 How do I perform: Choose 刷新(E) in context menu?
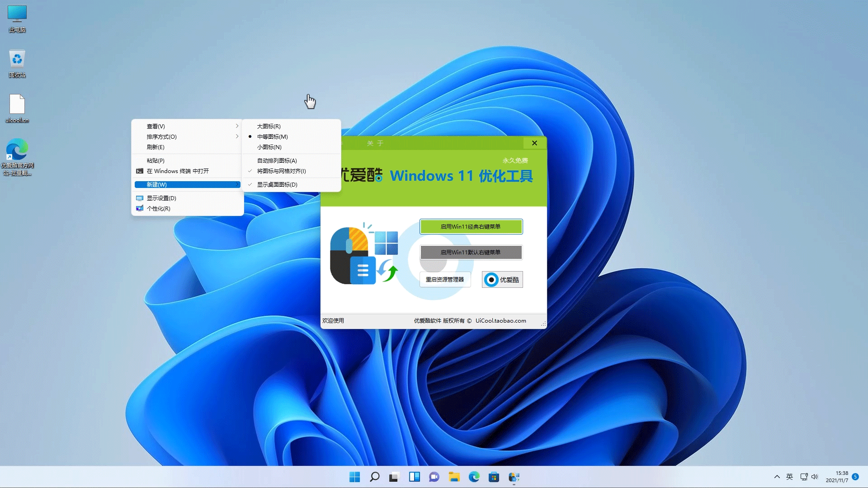(156, 147)
